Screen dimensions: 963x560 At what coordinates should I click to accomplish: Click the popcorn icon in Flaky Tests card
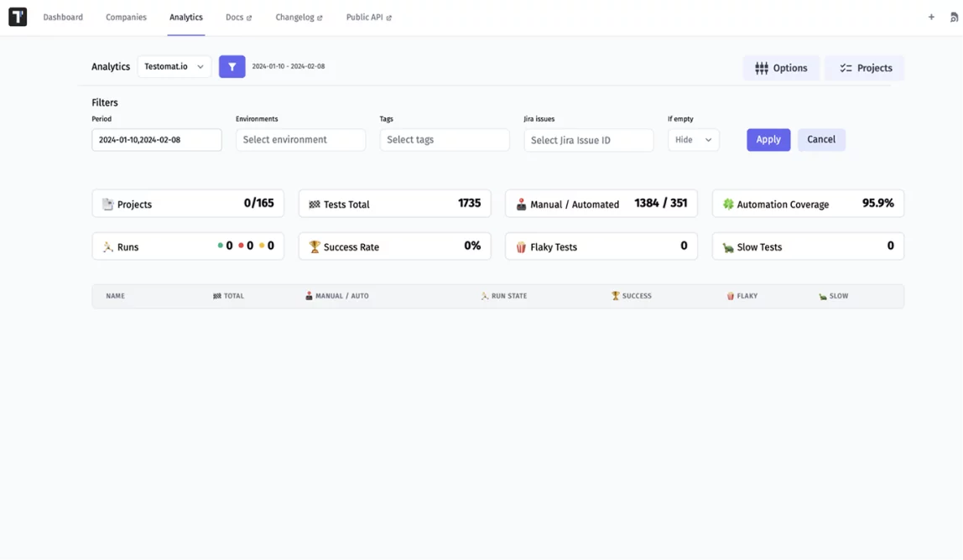pos(521,247)
